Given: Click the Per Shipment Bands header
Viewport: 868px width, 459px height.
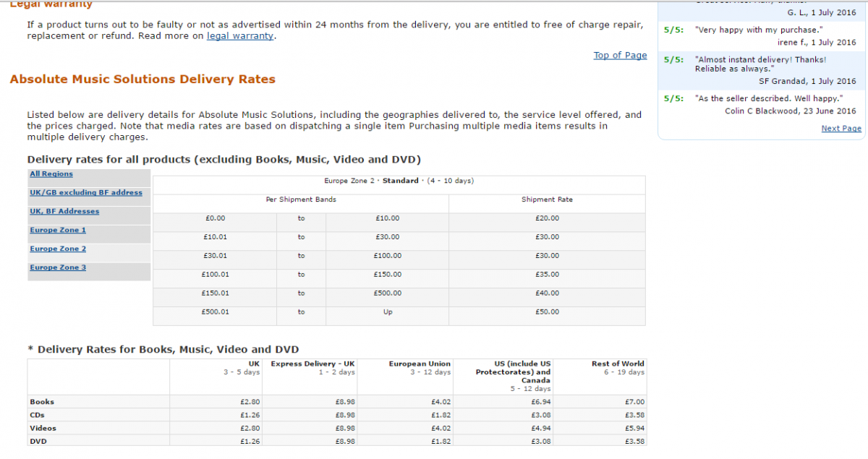Looking at the screenshot, I should pyautogui.click(x=301, y=200).
